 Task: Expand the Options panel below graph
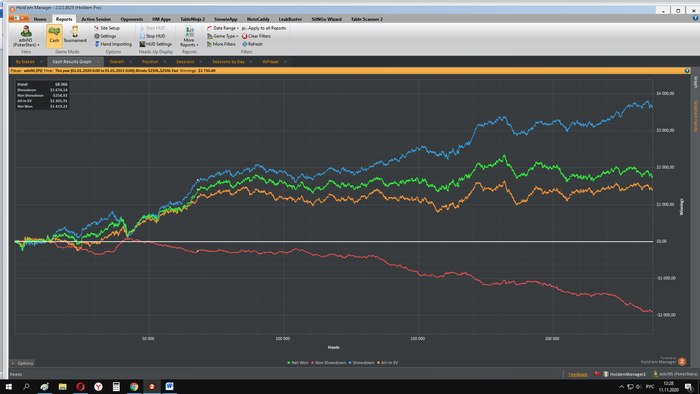pyautogui.click(x=22, y=363)
